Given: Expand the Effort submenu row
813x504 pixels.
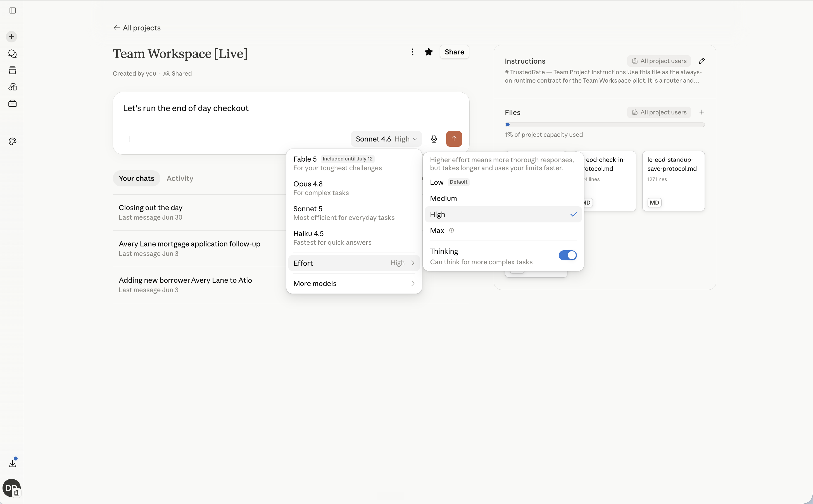Looking at the screenshot, I should [x=354, y=263].
